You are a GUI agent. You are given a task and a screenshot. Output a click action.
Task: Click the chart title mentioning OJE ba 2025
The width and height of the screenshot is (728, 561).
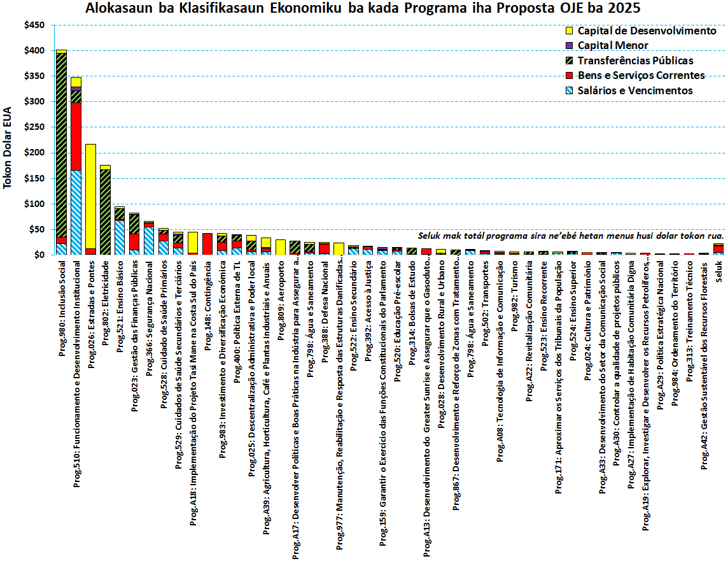pos(363,9)
